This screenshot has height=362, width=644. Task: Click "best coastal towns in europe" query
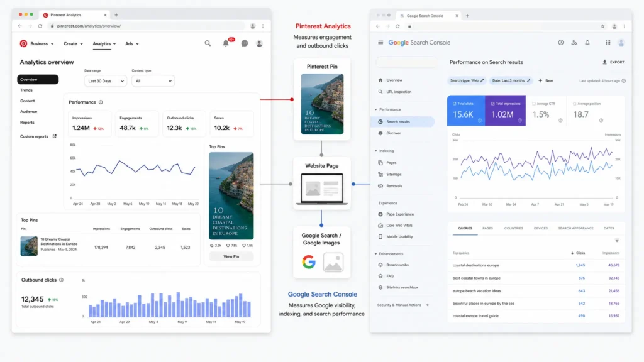tap(477, 278)
